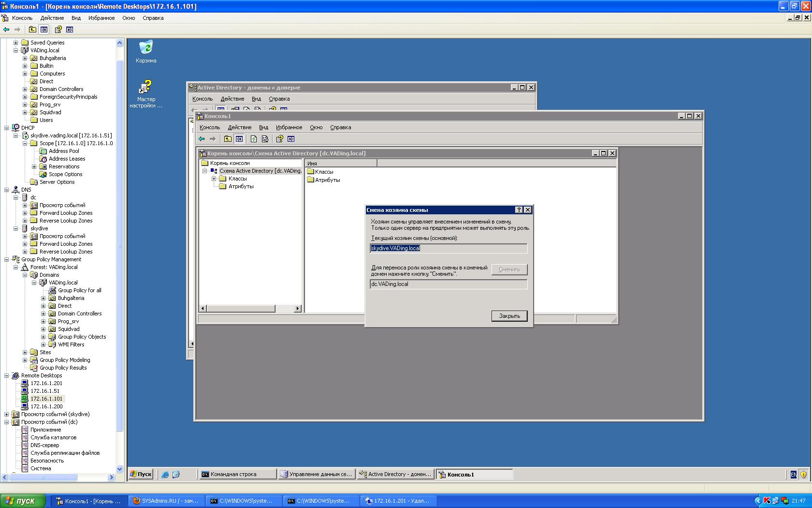Click the left tree pane vertical scrollbar
The image size is (812, 508).
pos(120,255)
